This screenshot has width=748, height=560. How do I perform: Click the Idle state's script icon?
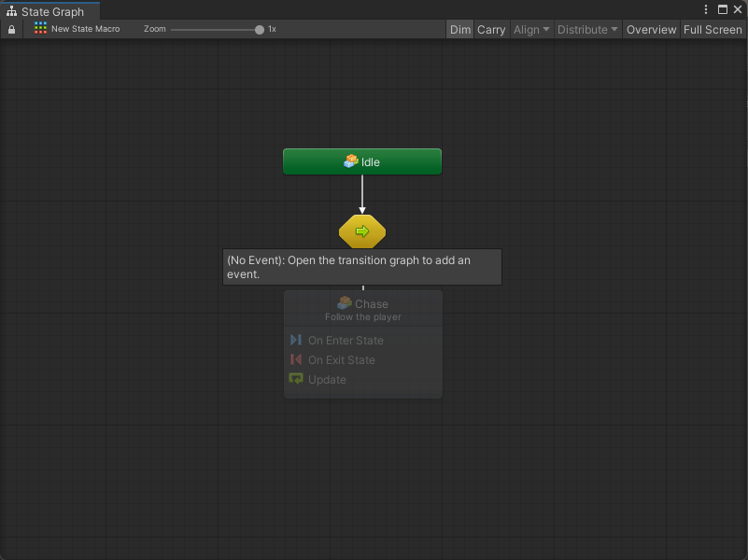tap(350, 161)
